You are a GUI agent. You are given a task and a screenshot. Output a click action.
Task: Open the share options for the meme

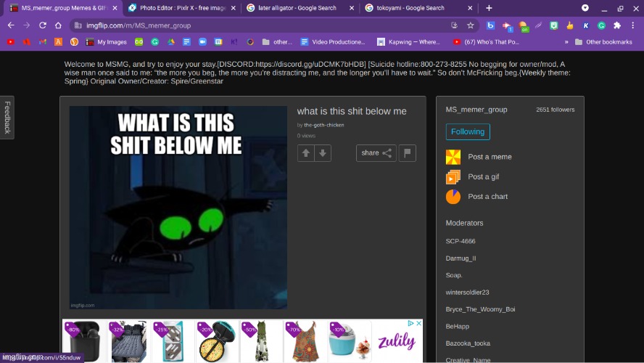pyautogui.click(x=376, y=153)
